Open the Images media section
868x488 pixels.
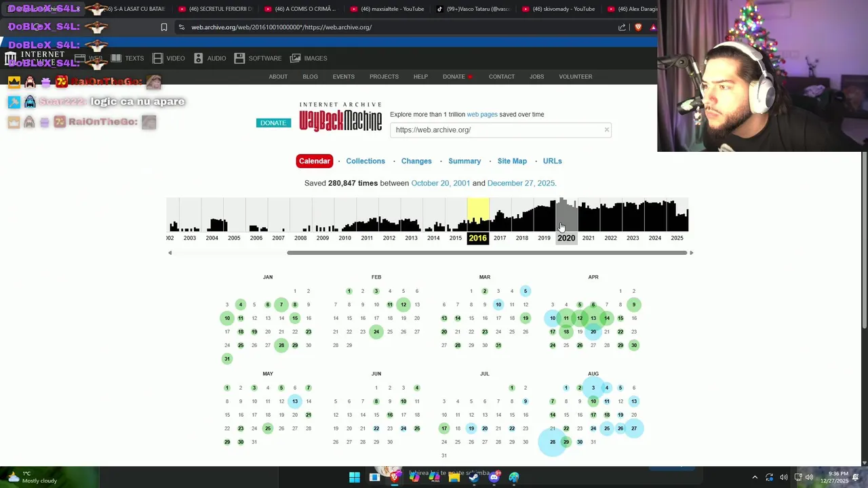[x=309, y=58]
